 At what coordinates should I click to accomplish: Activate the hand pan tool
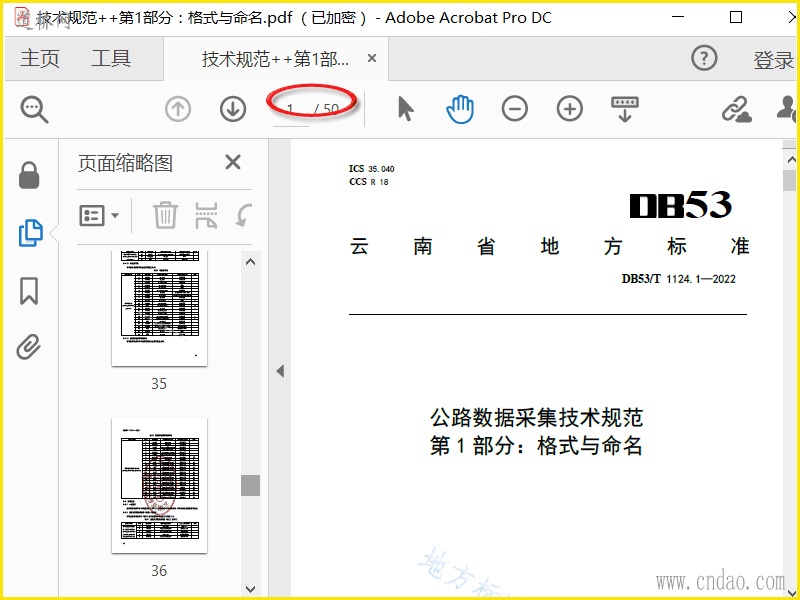tap(460, 109)
